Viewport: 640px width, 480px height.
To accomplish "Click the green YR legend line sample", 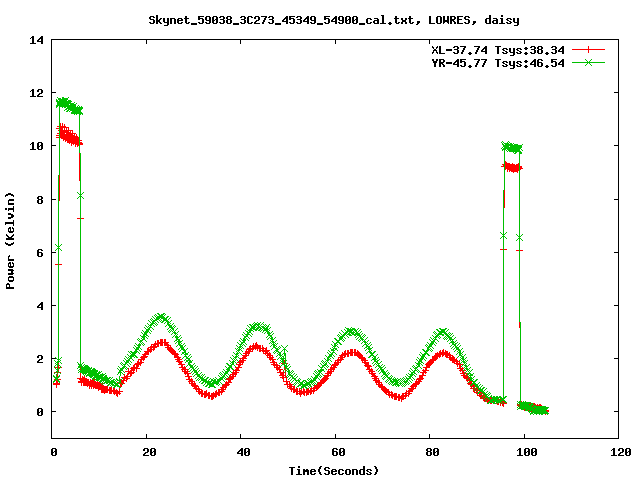I will (588, 62).
